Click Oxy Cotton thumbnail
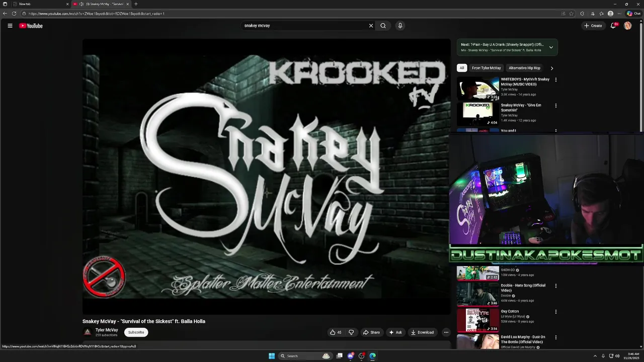Viewport: 644px width, 362px height. pos(478,320)
